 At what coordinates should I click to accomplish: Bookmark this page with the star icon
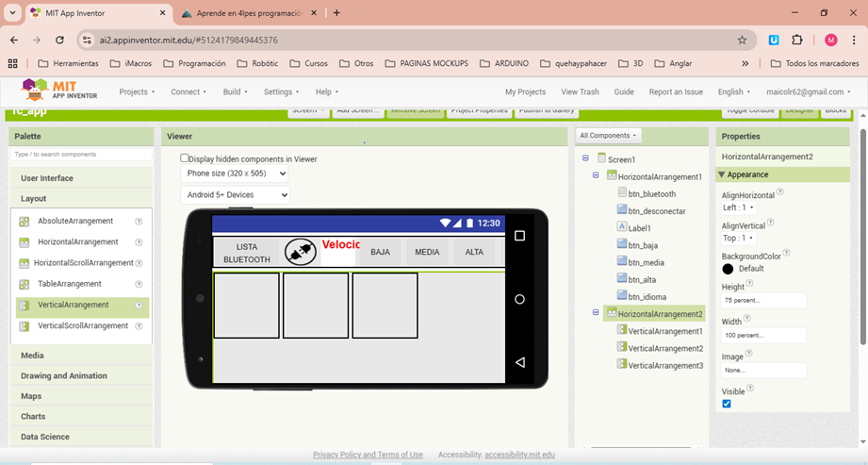(742, 41)
